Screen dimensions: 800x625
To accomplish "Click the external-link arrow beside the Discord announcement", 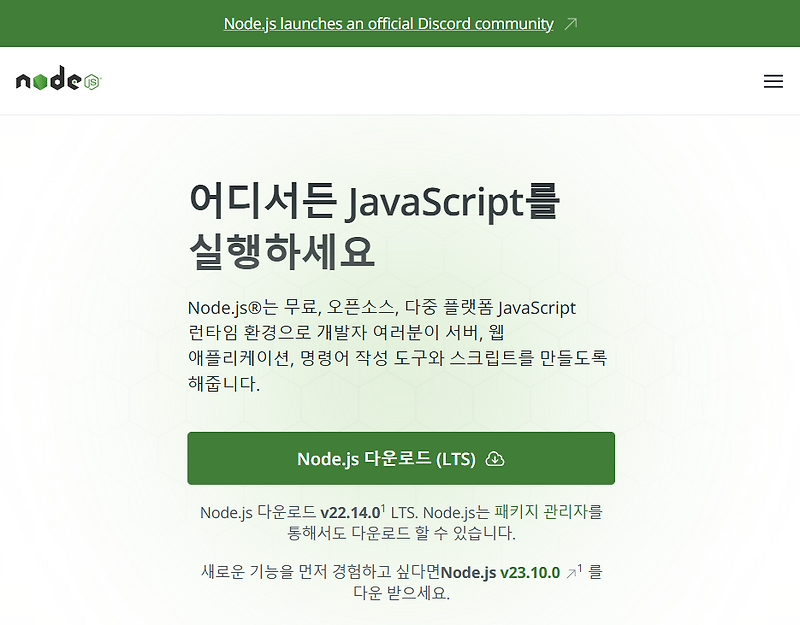I will (569, 22).
